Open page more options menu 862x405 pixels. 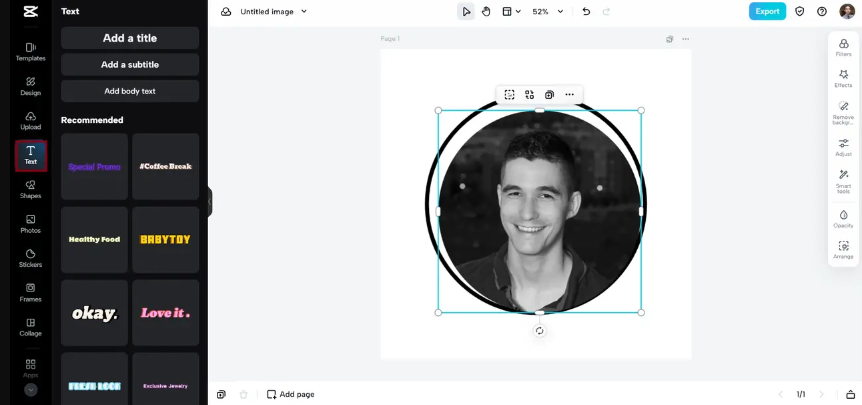tap(686, 39)
